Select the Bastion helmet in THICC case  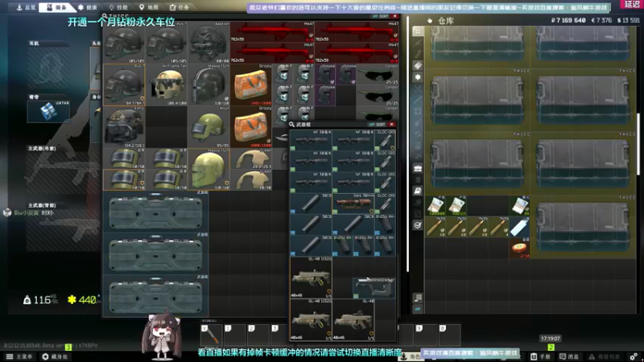(x=208, y=43)
